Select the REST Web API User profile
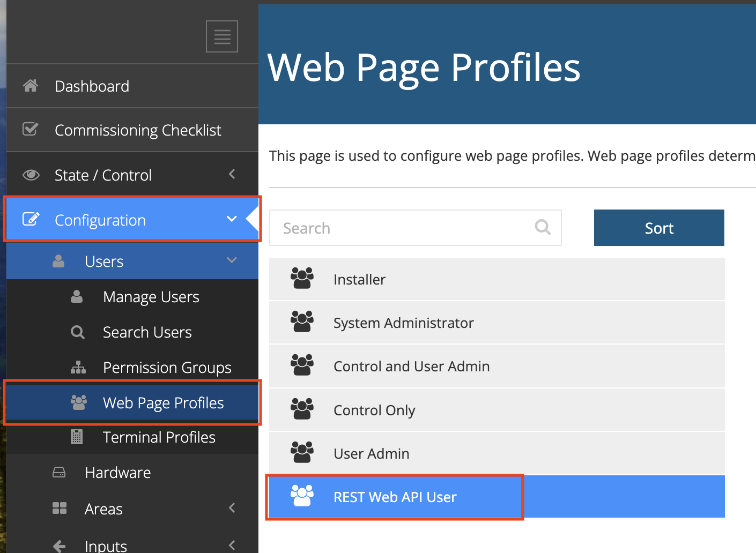756x553 pixels. (395, 497)
